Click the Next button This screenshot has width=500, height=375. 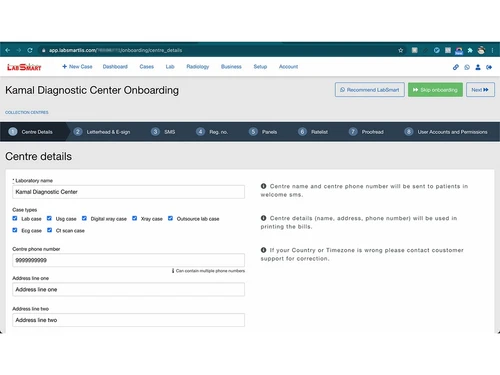coord(480,90)
